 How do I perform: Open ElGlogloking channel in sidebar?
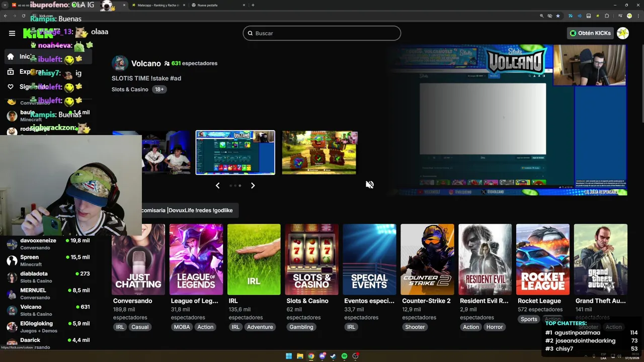(x=48, y=327)
